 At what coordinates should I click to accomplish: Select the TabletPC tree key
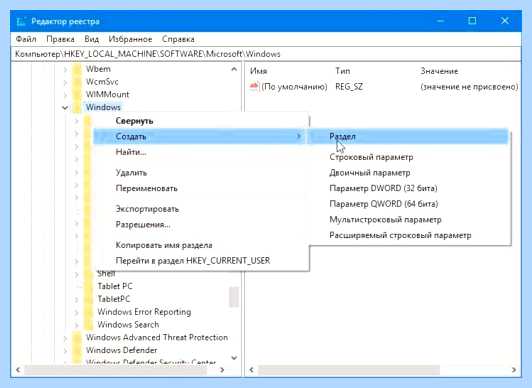(x=114, y=299)
